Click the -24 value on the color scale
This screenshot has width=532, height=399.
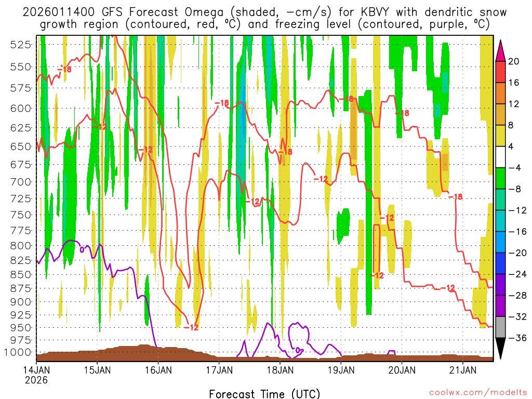[x=517, y=274]
